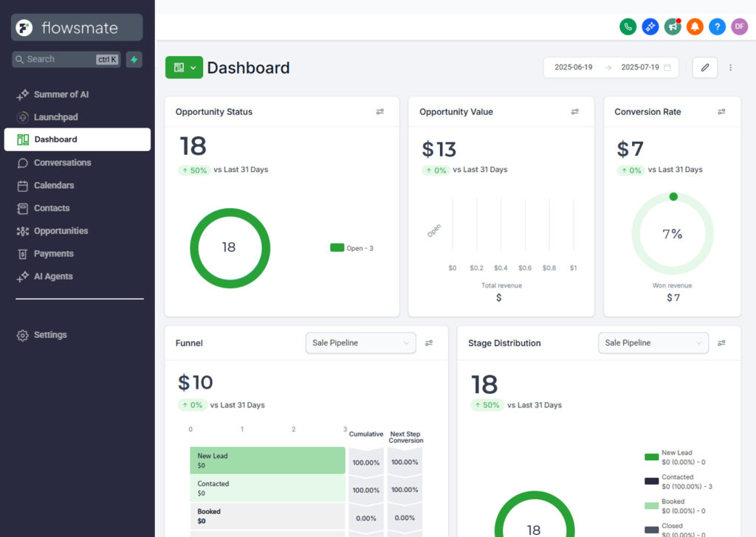Toggle the Contacted legend color swatch

coord(651,481)
